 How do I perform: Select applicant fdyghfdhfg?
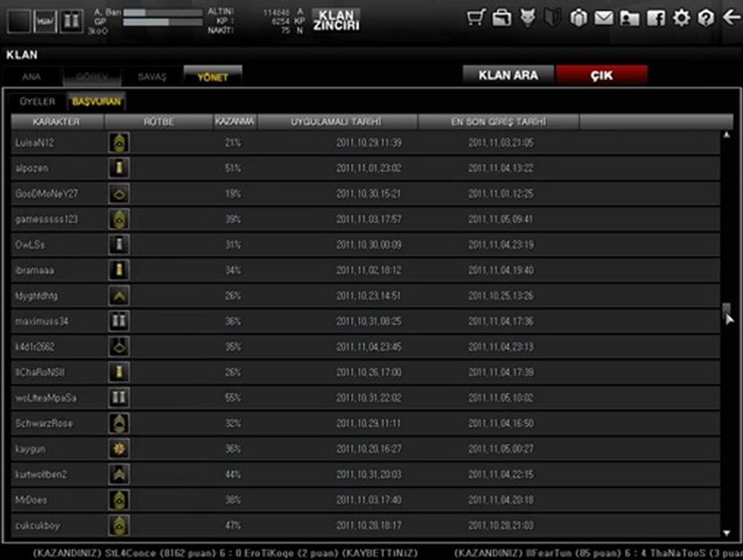coord(366,296)
